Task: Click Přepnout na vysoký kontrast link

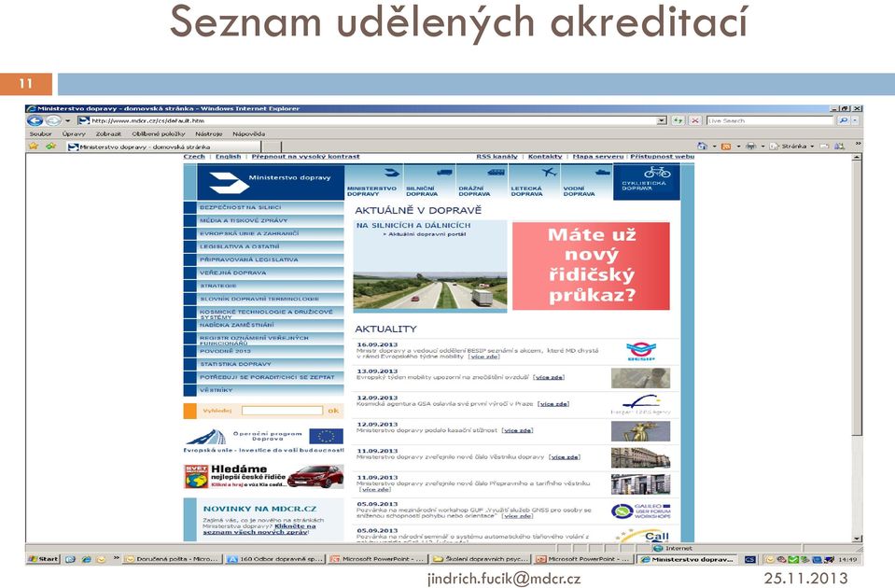Action: tap(305, 157)
